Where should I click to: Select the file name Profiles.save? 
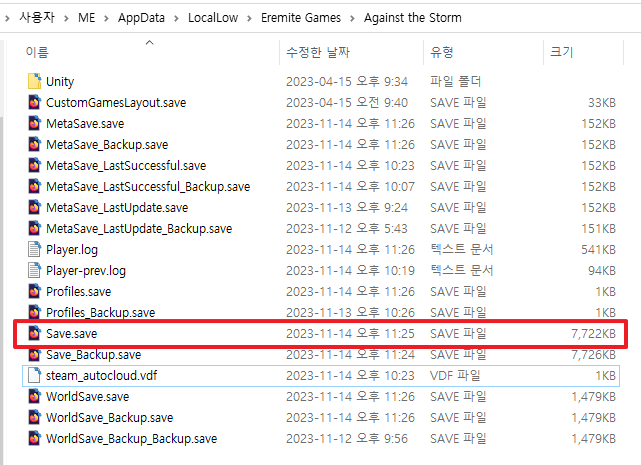78,292
